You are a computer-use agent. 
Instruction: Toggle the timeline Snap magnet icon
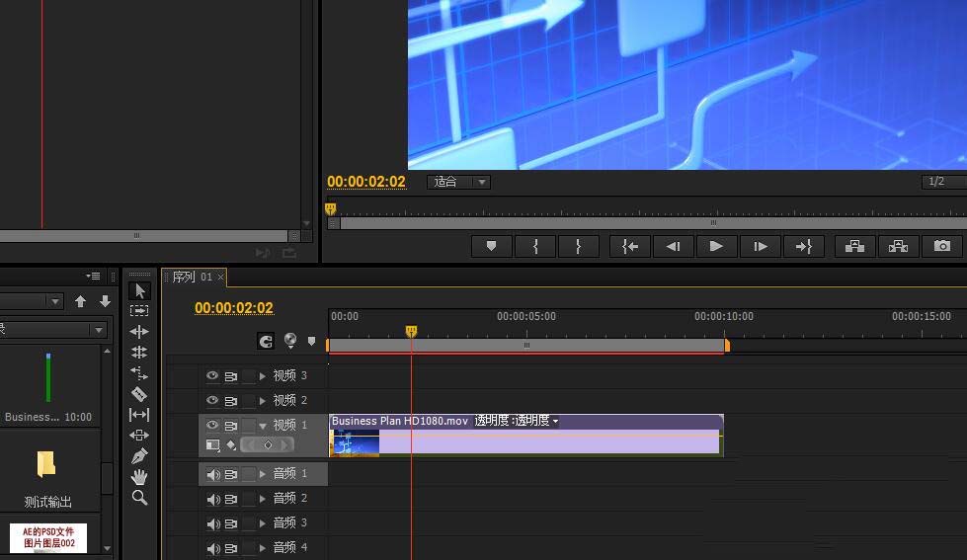pos(266,341)
